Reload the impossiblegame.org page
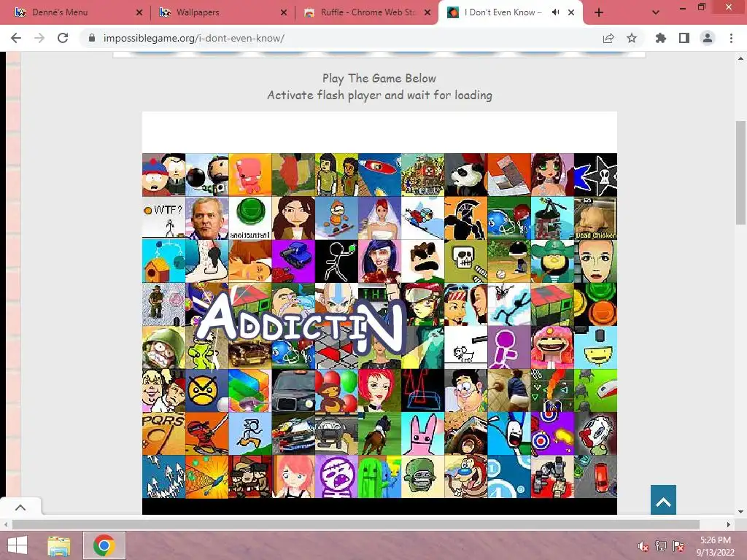The width and height of the screenshot is (747, 560). pos(63,38)
